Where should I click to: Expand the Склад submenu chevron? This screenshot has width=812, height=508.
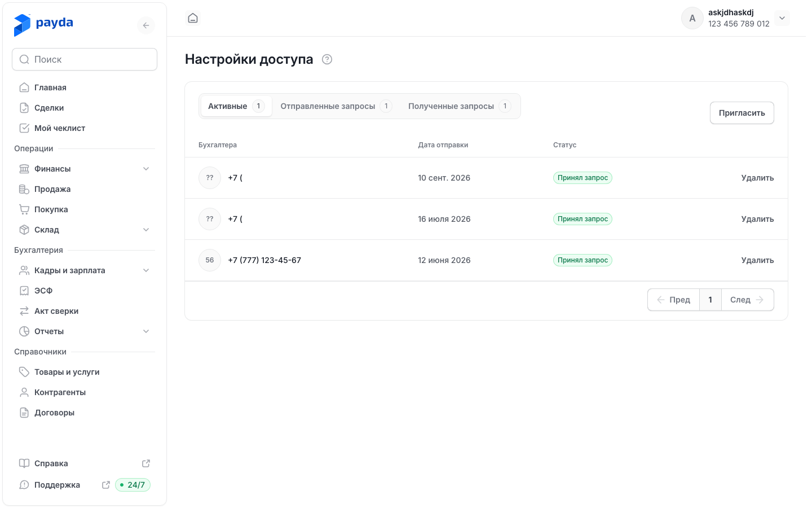coord(146,230)
